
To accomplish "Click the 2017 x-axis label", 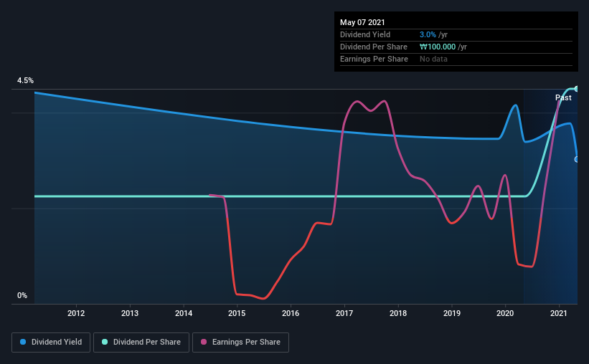I will pyautogui.click(x=344, y=313).
